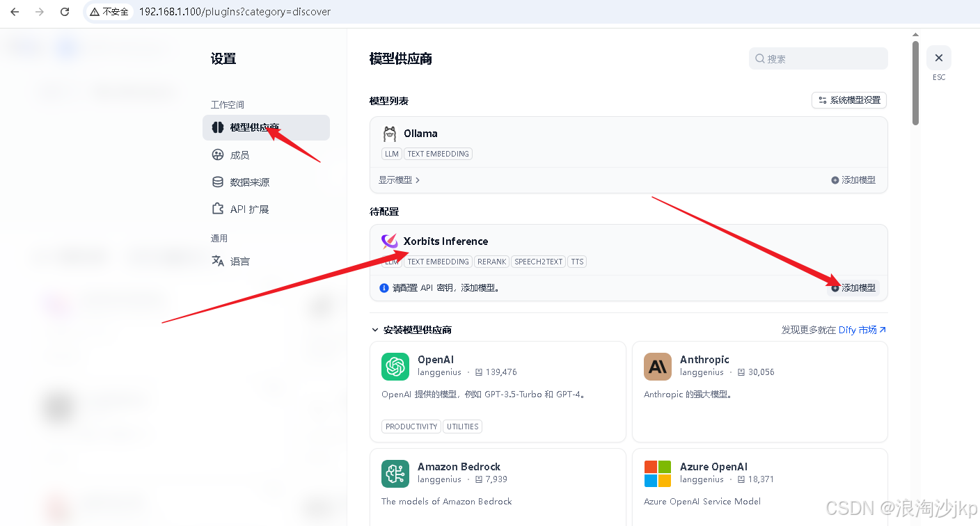Click the 数据来源 database icon
The image size is (980, 526).
click(x=218, y=182)
